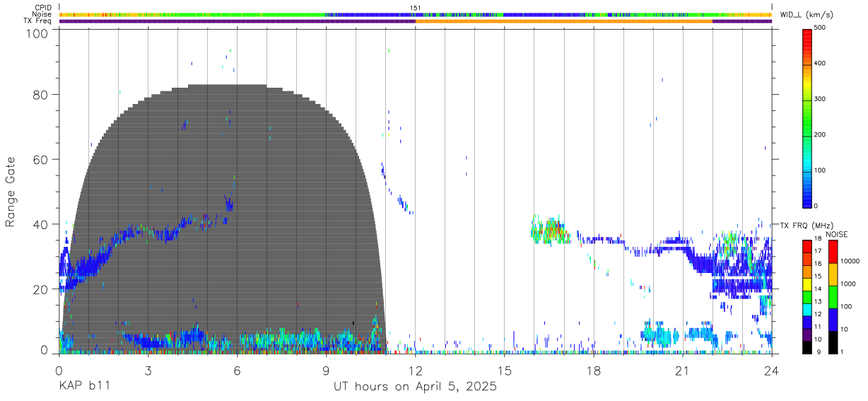Click the 11 MHz blue swatch in TX FRQ legend
Image resolution: width=868 pixels, height=401 pixels.
coord(807,322)
